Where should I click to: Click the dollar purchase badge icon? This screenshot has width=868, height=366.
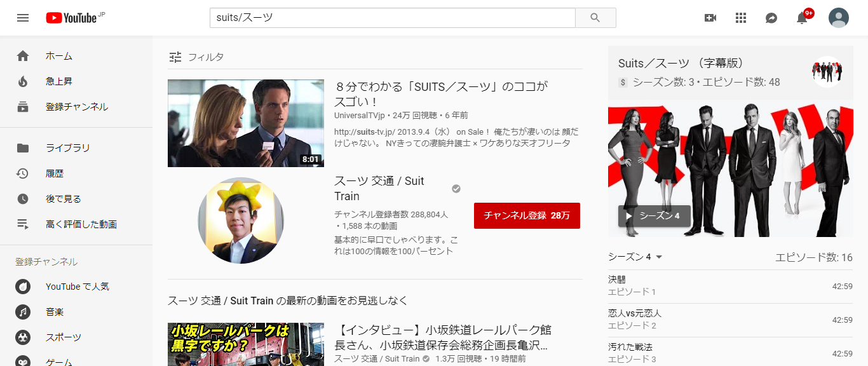point(623,82)
